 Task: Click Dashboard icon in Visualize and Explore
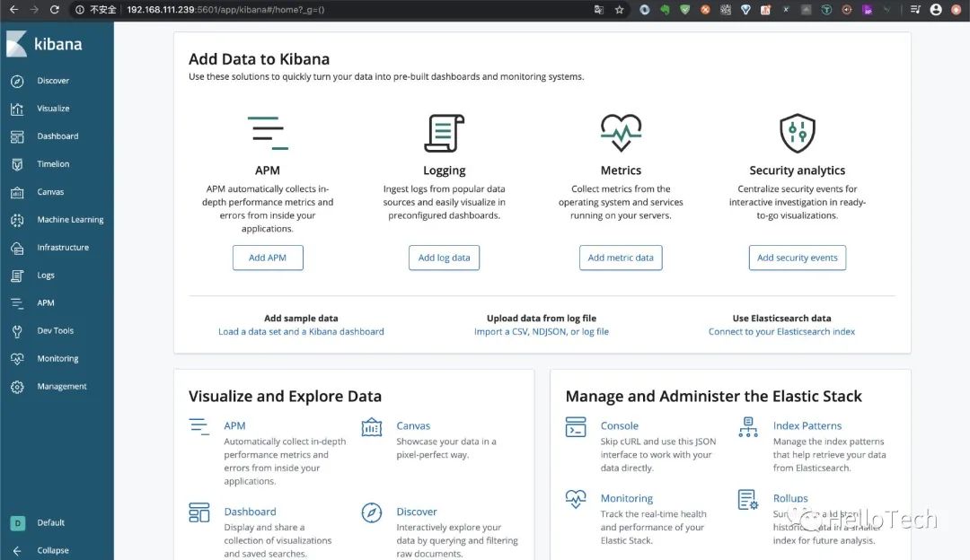tap(199, 512)
